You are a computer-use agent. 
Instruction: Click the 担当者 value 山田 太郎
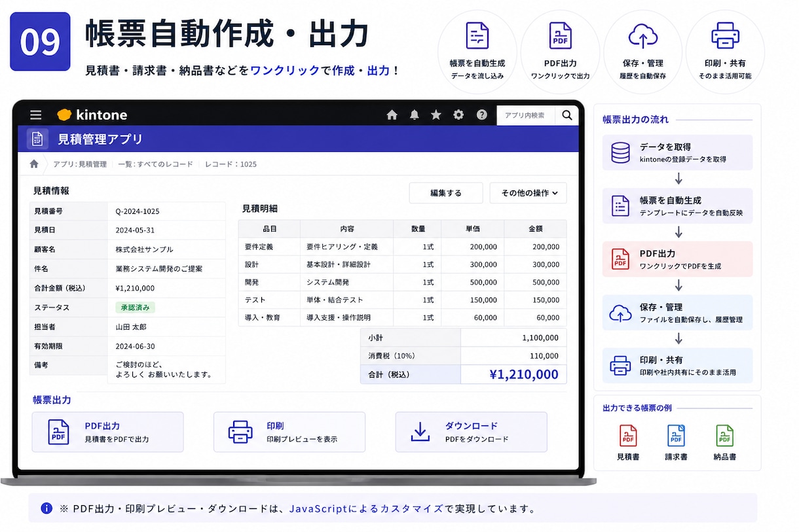pyautogui.click(x=132, y=327)
